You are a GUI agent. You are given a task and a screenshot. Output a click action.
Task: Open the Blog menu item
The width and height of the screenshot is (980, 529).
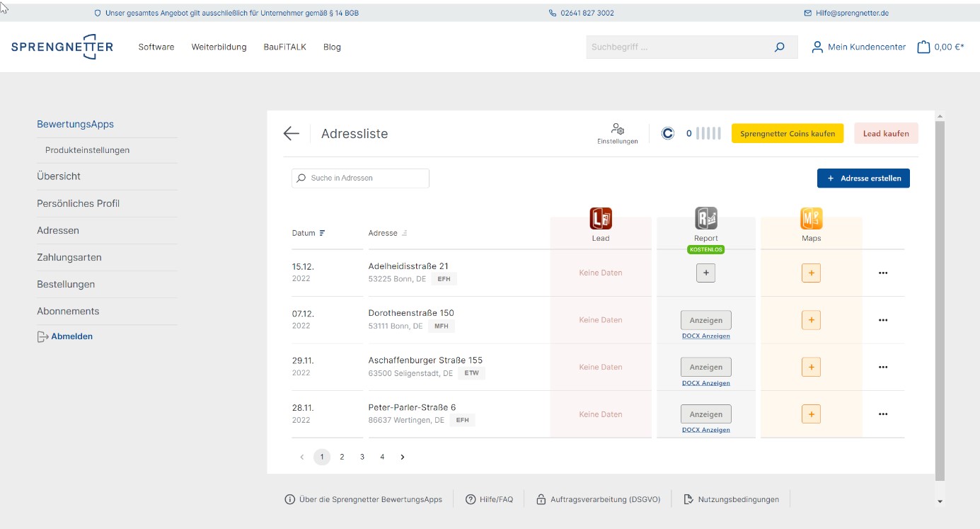[x=332, y=47]
